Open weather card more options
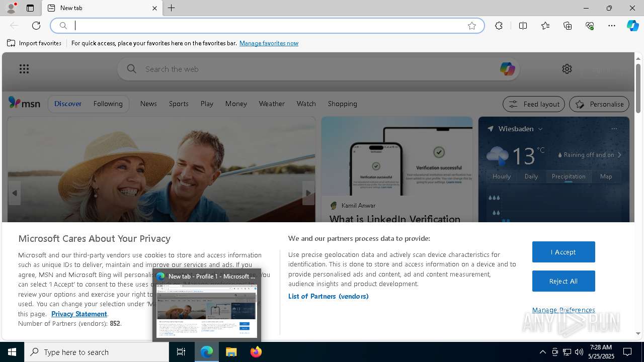The image size is (644, 362). (x=614, y=129)
